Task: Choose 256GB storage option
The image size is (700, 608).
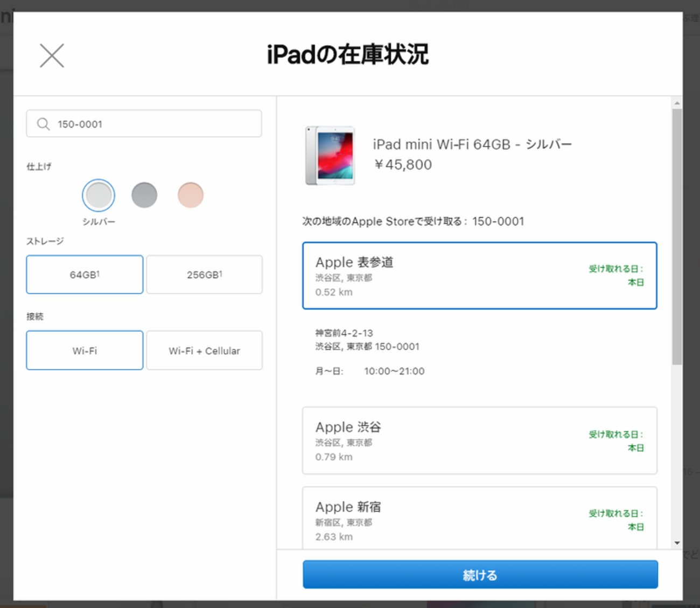Action: point(204,275)
